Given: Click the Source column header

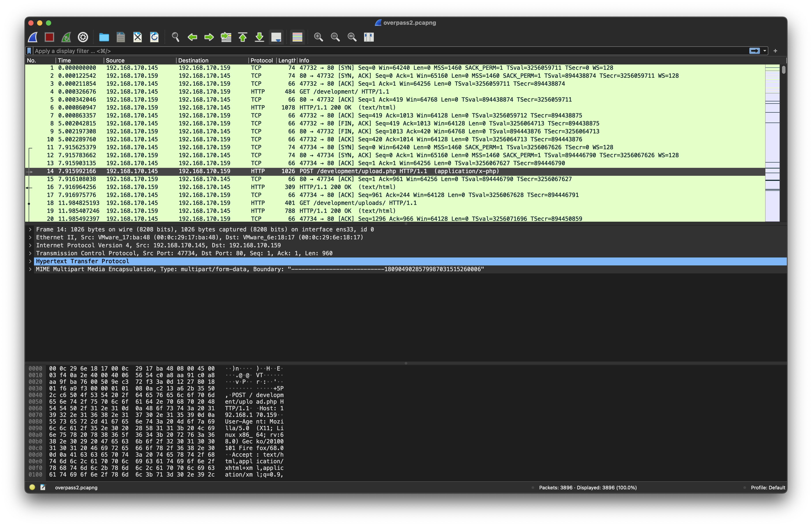Looking at the screenshot, I should pos(115,61).
